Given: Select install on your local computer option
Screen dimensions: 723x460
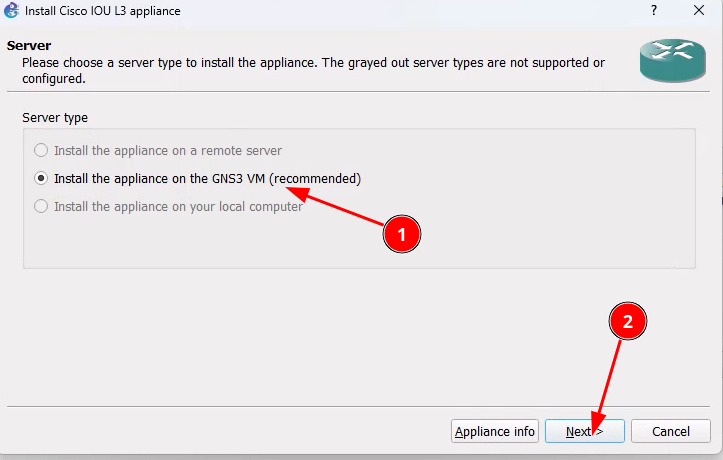Looking at the screenshot, I should (x=41, y=207).
